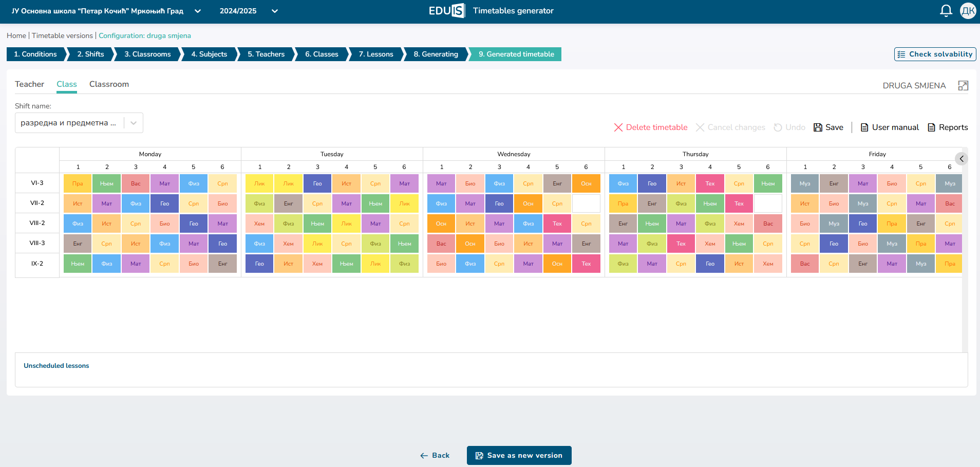Expand the school name dropdown

tap(198, 11)
